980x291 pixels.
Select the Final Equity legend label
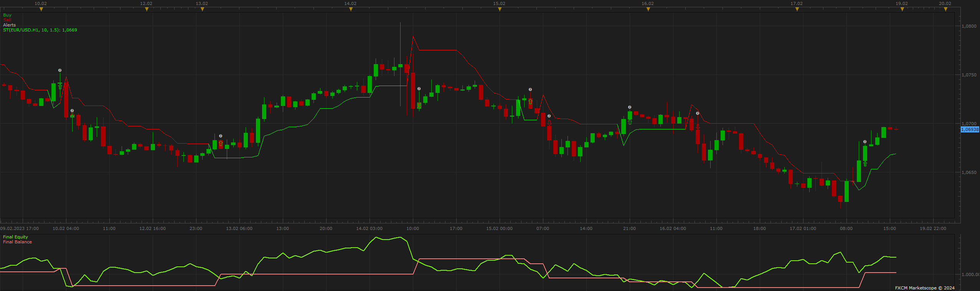click(15, 237)
